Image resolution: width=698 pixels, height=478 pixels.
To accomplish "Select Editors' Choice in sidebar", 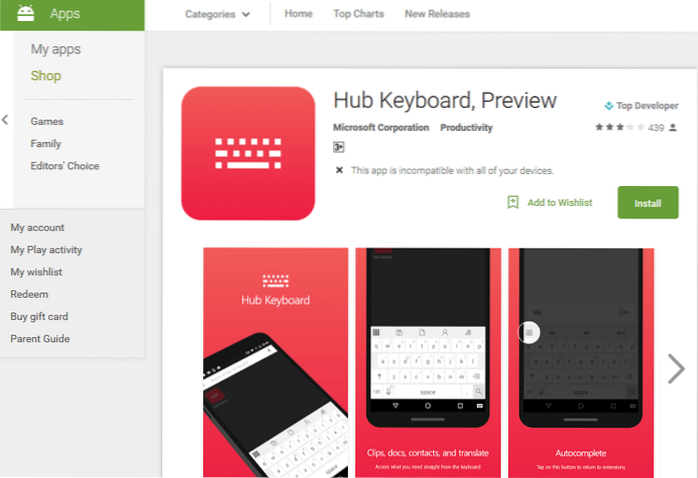I will pos(65,166).
